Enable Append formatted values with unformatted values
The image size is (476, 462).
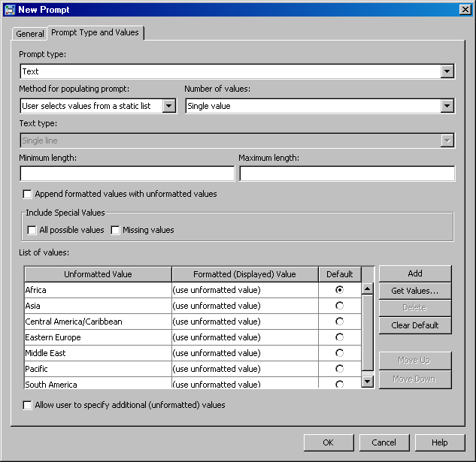click(28, 195)
